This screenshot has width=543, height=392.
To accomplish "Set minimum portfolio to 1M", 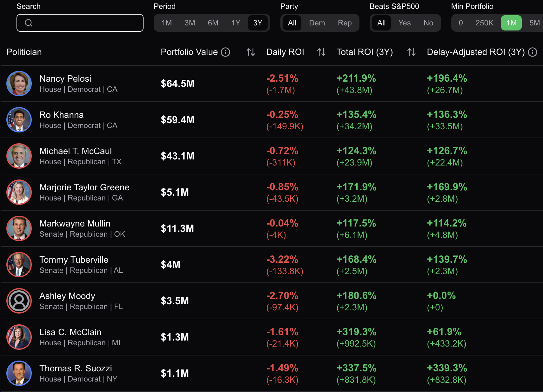I will click(x=512, y=23).
